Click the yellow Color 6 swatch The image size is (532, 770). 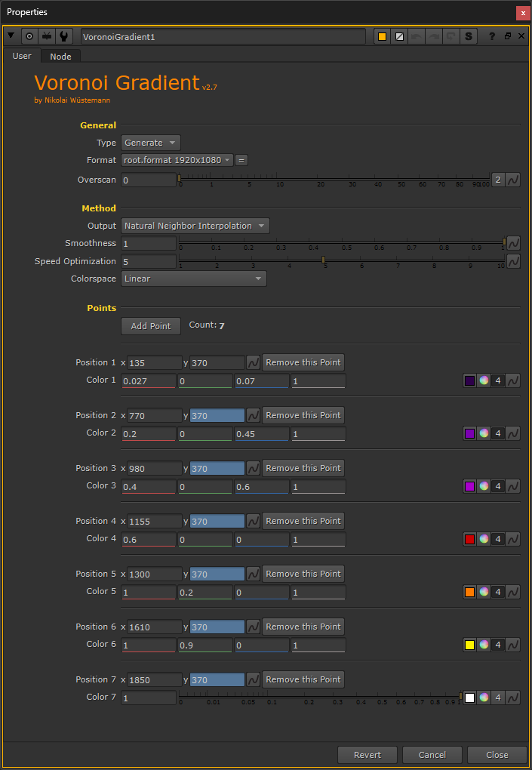(x=469, y=645)
